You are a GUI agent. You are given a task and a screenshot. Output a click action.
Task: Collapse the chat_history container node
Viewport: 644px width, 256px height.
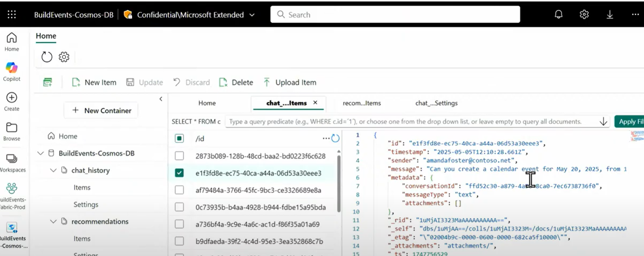pyautogui.click(x=53, y=170)
